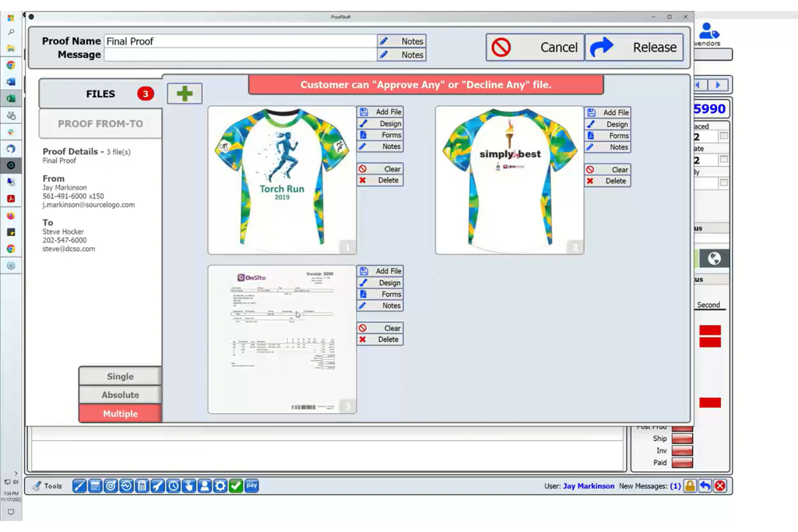Switch to the FILES tab
Viewport: 798px width, 532px height.
pyautogui.click(x=100, y=93)
